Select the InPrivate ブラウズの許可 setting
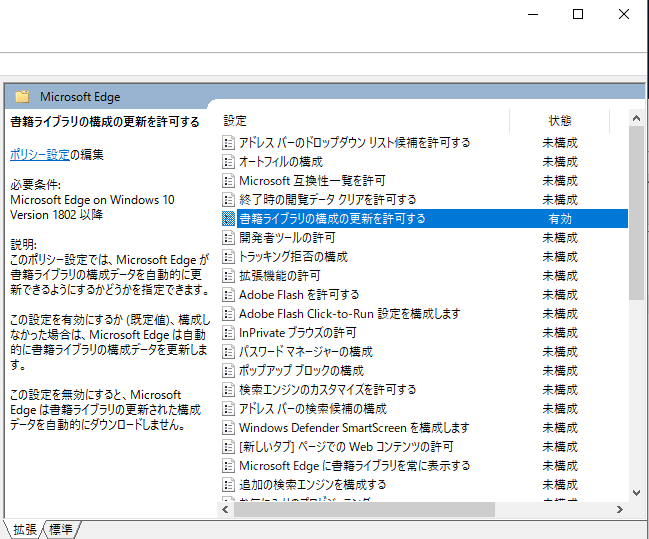Viewport: 649px width, 539px height. point(298,333)
